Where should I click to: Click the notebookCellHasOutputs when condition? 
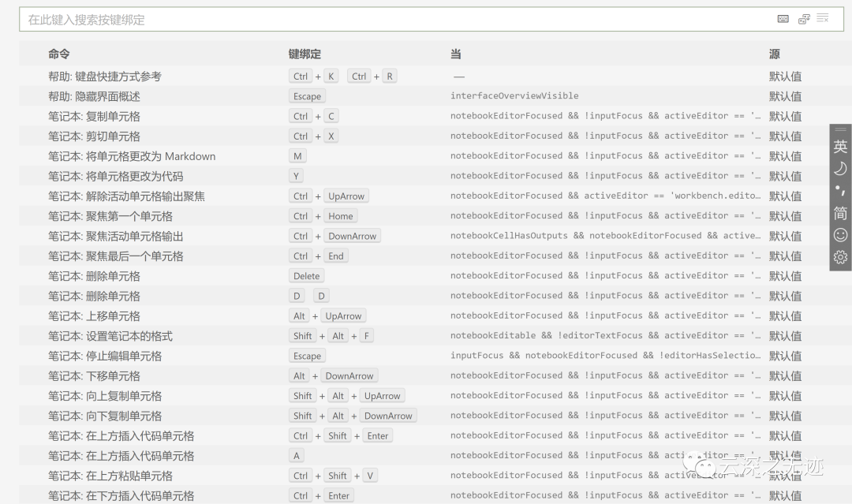605,236
